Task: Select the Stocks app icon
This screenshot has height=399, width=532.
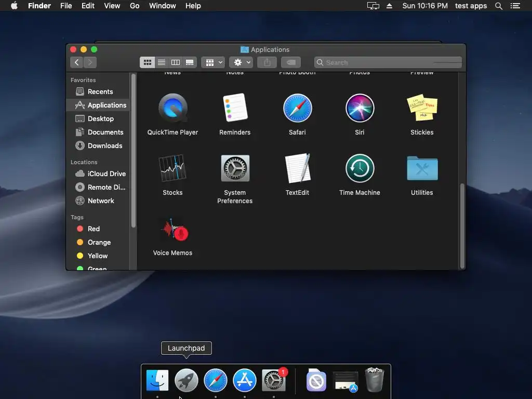Action: 172,168
